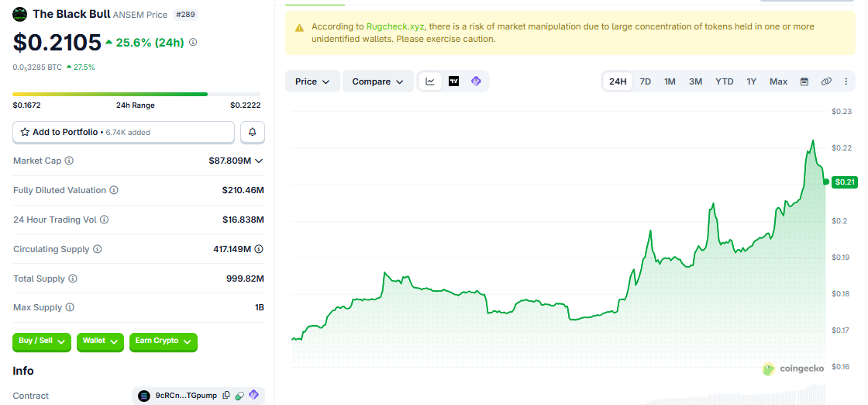Open the Wallet dropdown
This screenshot has height=405, width=868.
(100, 342)
